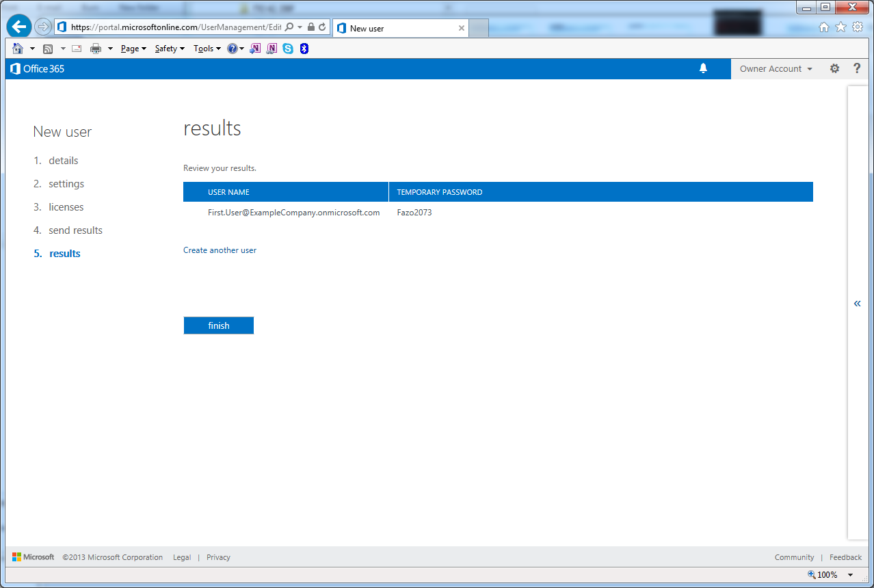The height and width of the screenshot is (588, 874).
Task: Click the RSS feeds icon
Action: 48,49
